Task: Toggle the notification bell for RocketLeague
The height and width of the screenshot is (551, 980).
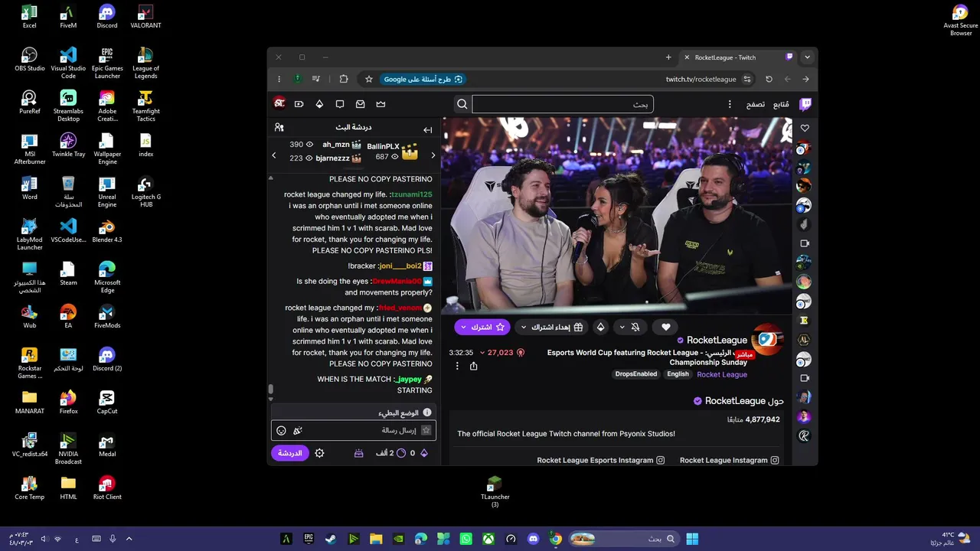Action: click(635, 327)
